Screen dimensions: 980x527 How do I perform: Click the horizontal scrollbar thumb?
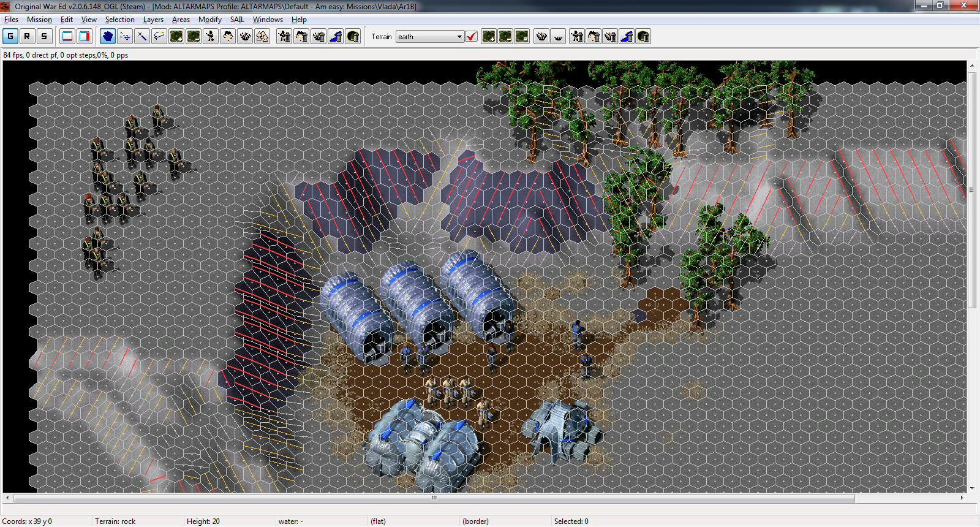(x=434, y=498)
